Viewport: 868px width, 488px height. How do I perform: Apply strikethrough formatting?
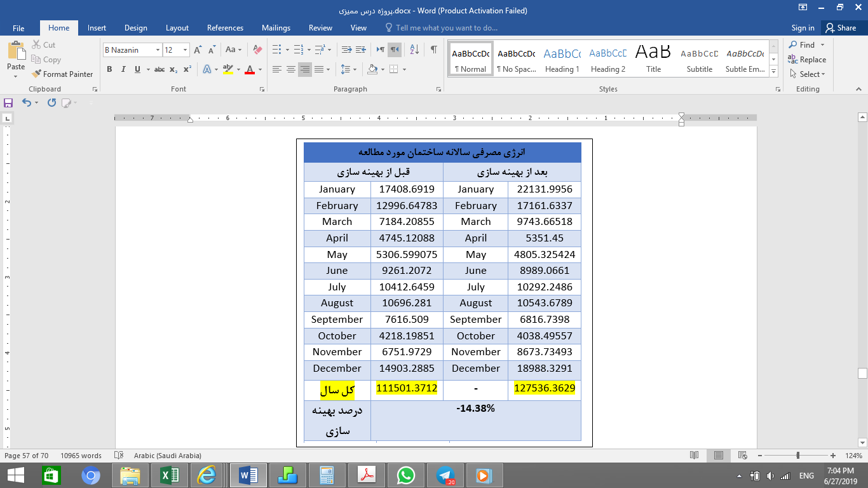pyautogui.click(x=159, y=69)
